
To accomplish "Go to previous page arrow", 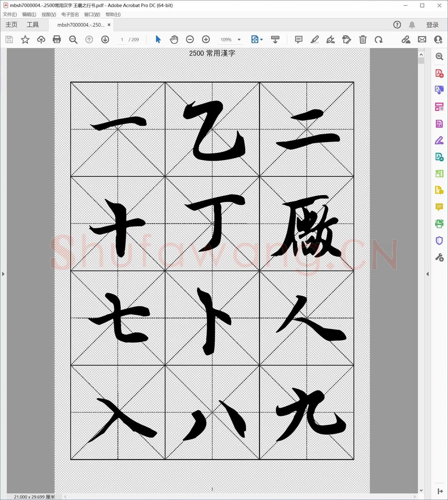I will coord(89,39).
